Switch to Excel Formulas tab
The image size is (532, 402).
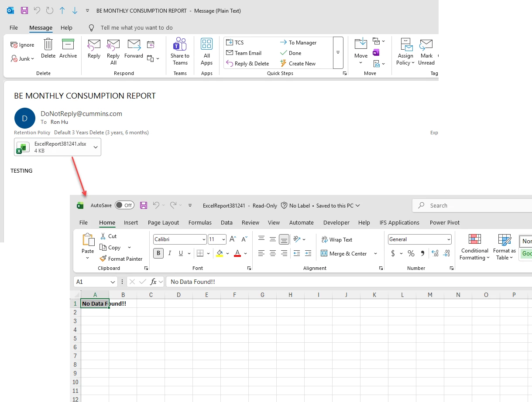point(200,222)
